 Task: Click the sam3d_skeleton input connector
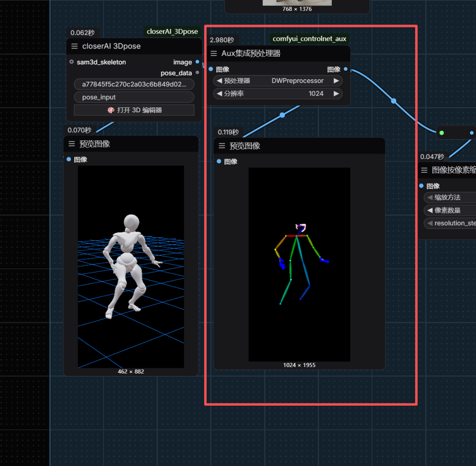[72, 62]
